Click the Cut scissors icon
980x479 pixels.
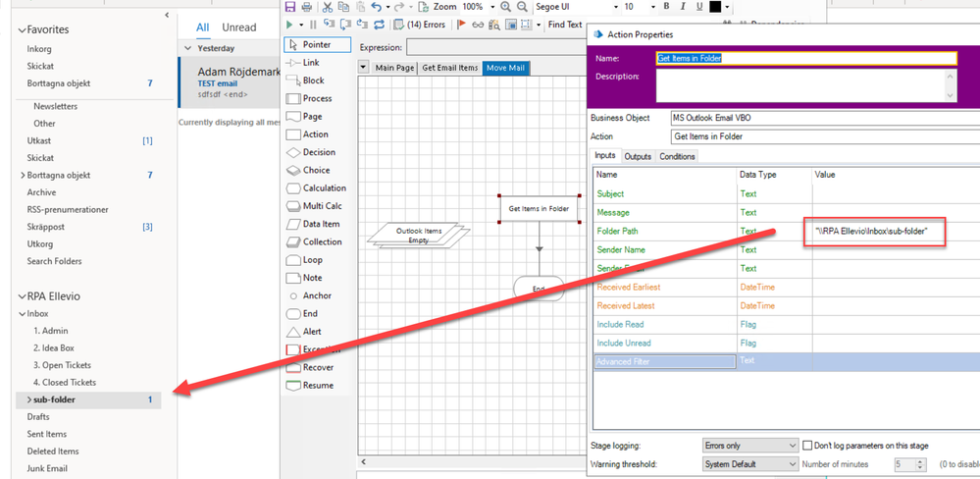[328, 7]
